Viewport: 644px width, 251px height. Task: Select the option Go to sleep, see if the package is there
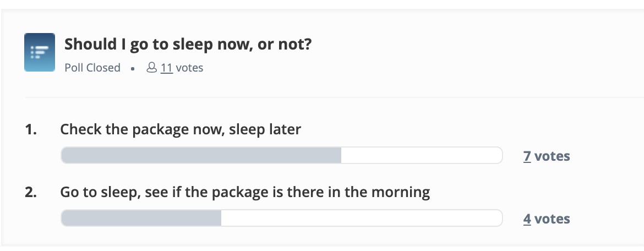[245, 192]
